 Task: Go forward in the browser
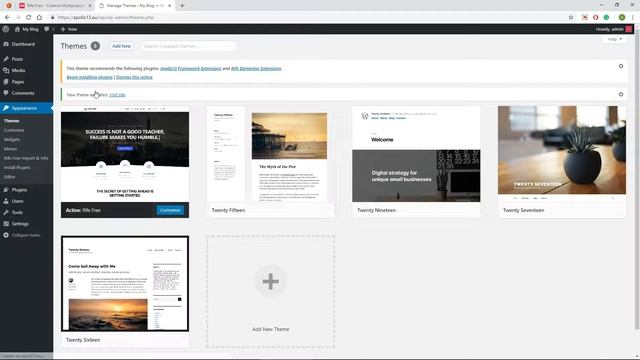tap(18, 18)
